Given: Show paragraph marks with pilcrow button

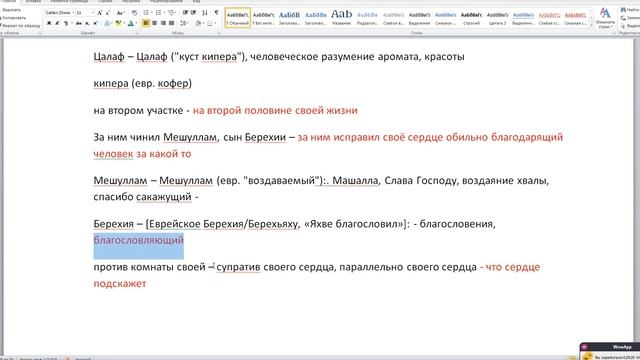Looking at the screenshot, I should point(216,13).
